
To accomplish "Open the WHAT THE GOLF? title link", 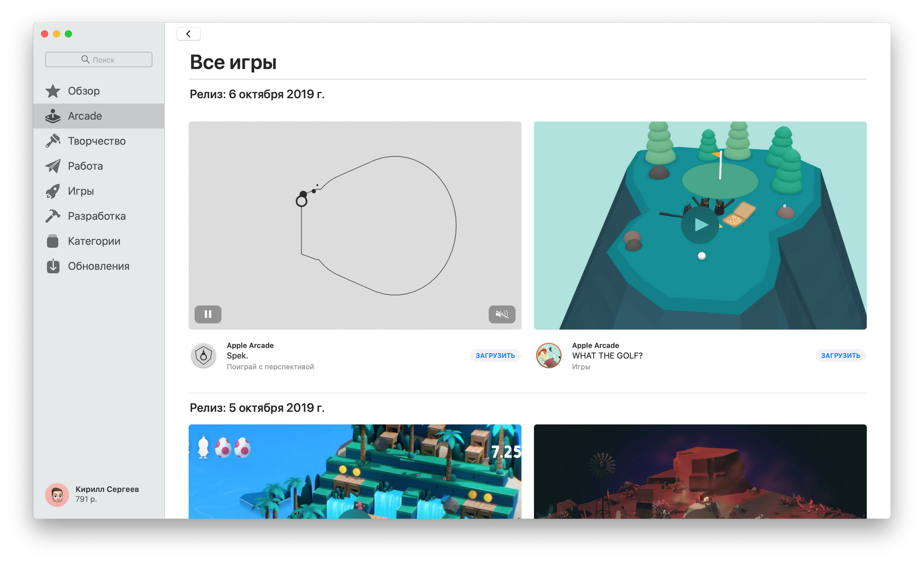I will (607, 355).
